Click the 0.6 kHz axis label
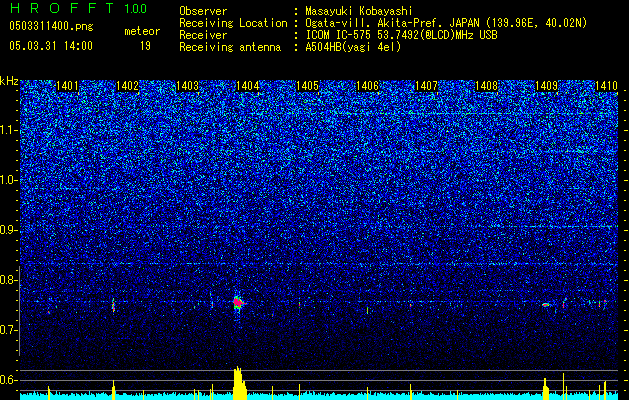 tap(8, 380)
